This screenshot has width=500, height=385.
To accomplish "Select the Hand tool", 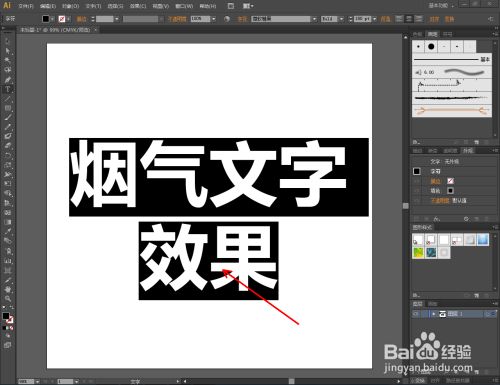I will pos(8,289).
